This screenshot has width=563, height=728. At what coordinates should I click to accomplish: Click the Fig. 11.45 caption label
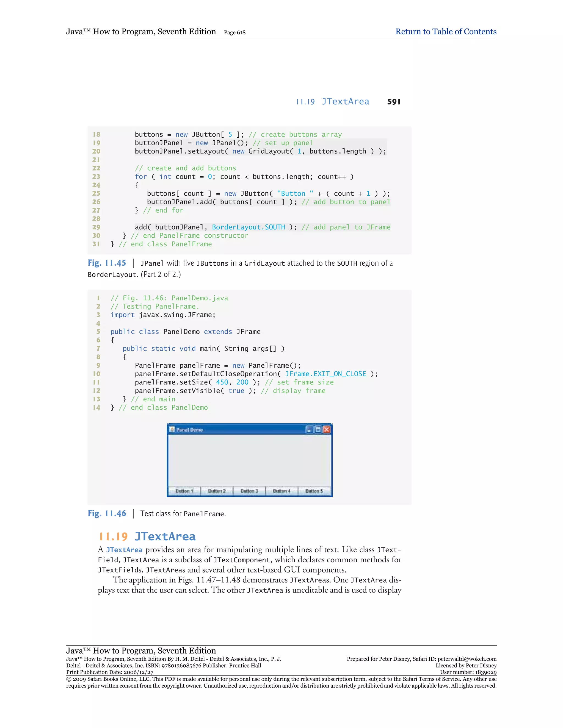point(107,263)
